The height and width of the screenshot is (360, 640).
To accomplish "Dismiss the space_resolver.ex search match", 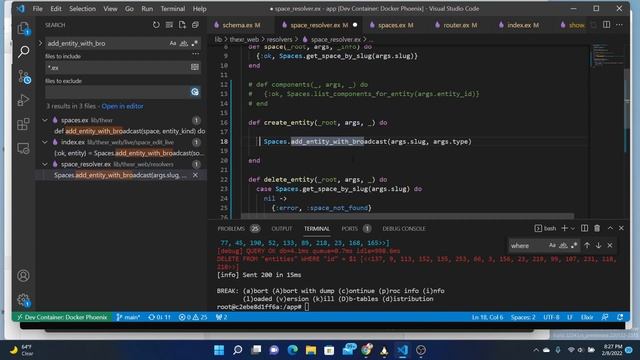I will [x=195, y=175].
